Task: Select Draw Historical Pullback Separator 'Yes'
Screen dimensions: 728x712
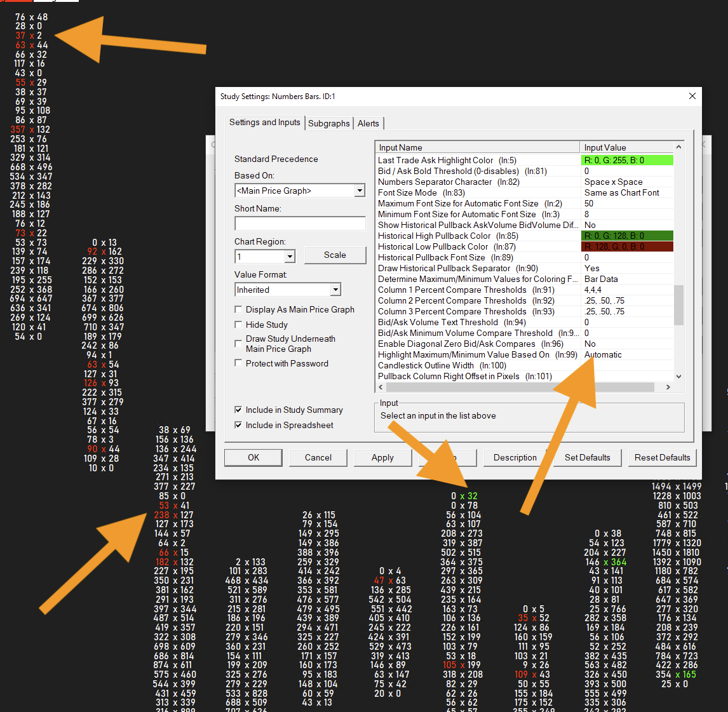Action: [591, 268]
